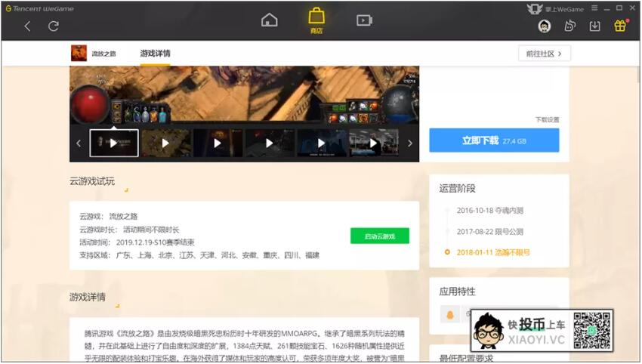Viewport: 642px width, 364px height.
Task: Switch to the 游戏详情 tab
Action: [x=155, y=54]
